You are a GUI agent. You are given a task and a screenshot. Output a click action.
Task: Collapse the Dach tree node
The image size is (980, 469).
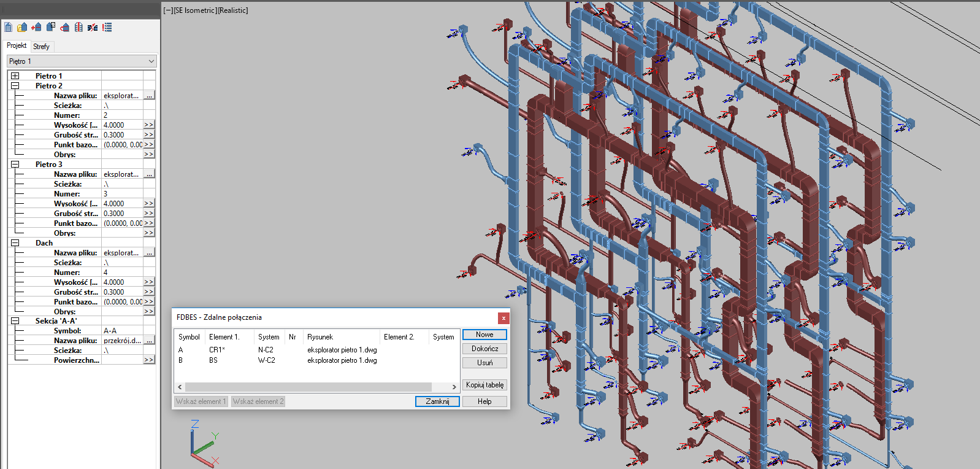tap(15, 243)
